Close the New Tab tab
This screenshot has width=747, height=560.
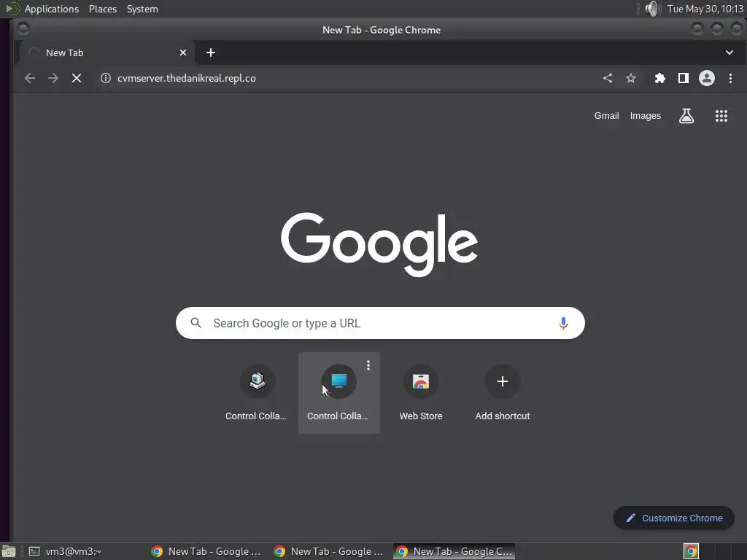183,52
